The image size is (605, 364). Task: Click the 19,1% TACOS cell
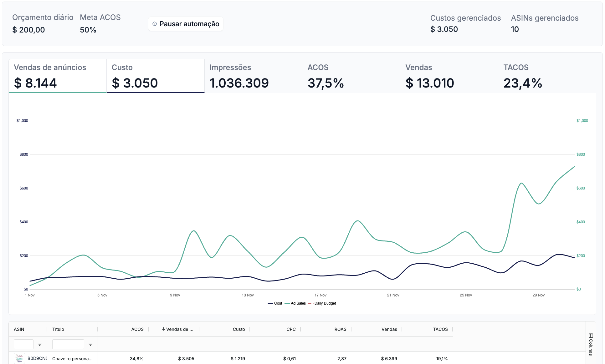[x=442, y=359]
